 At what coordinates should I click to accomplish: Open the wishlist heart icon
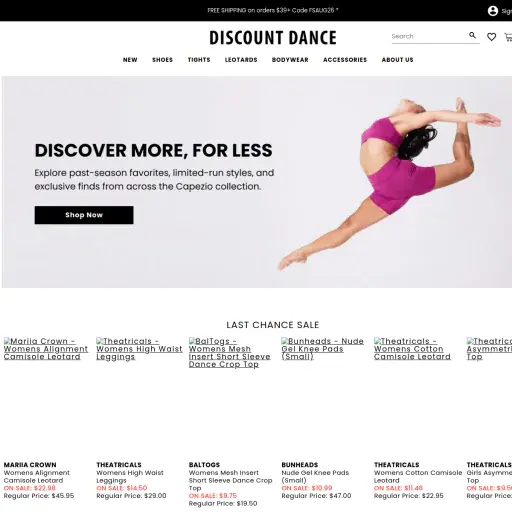(491, 37)
